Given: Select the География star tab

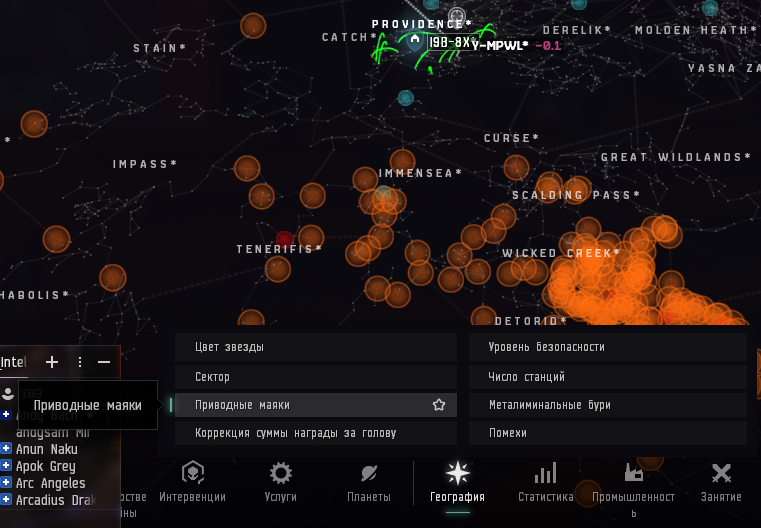Looking at the screenshot, I should (457, 474).
